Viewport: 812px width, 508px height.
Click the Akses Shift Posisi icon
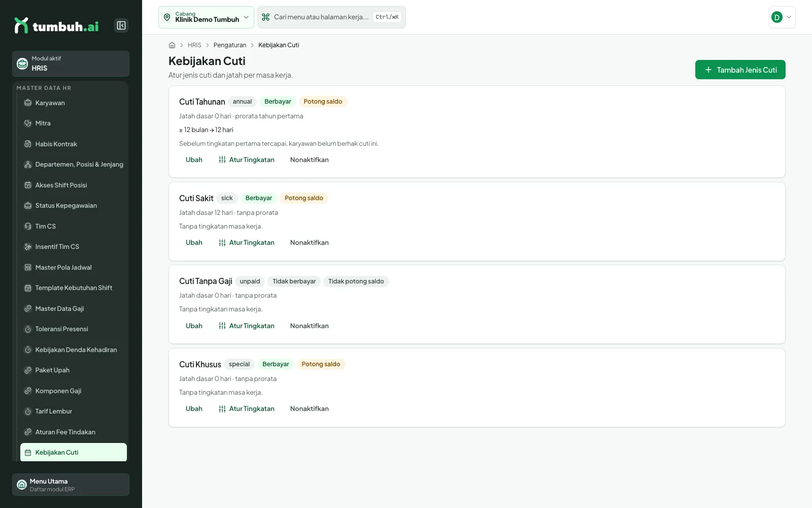coord(28,185)
